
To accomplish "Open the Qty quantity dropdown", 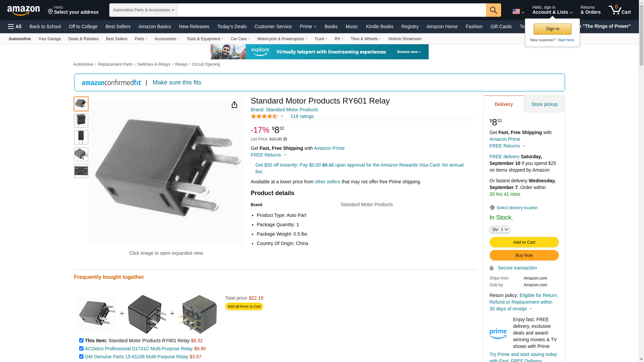I will 500,229.
